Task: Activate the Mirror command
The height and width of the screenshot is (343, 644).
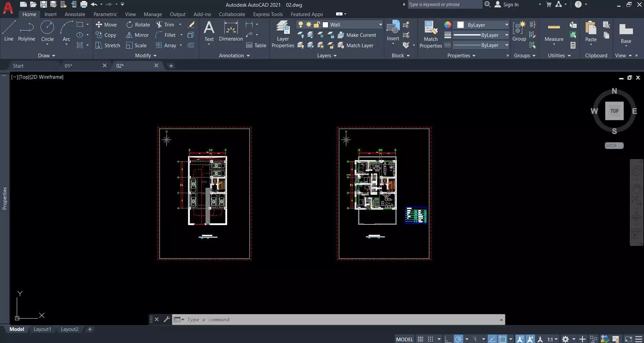Action: coord(138,35)
